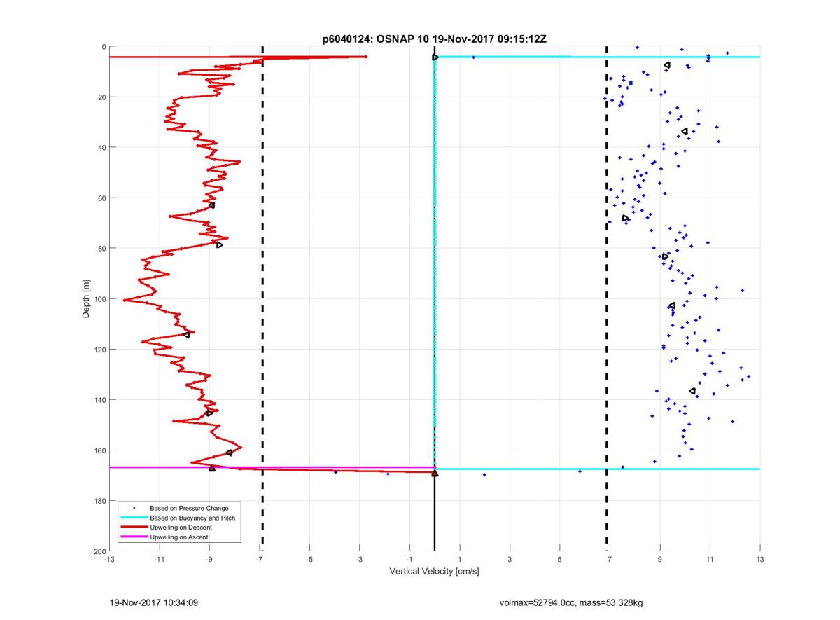This screenshot has height=620, width=840.
Task: Click the triangle marker among blue dots near 34 m depth
Action: click(x=685, y=132)
